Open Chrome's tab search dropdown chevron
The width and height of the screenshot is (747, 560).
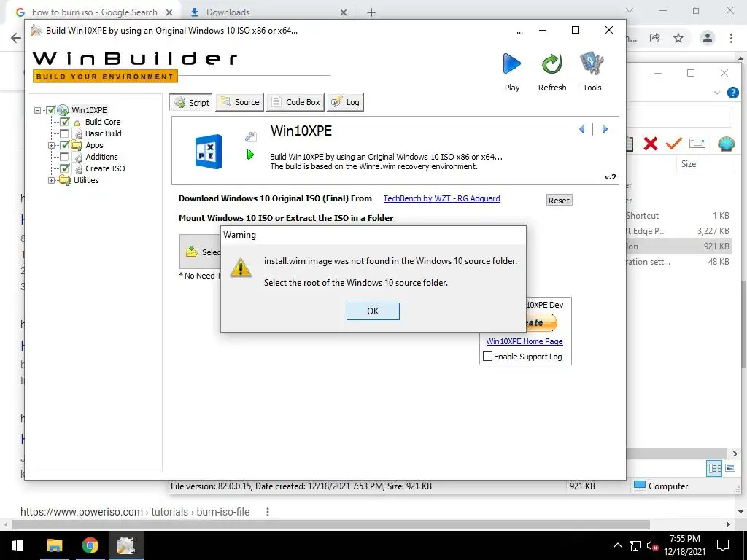[630, 10]
